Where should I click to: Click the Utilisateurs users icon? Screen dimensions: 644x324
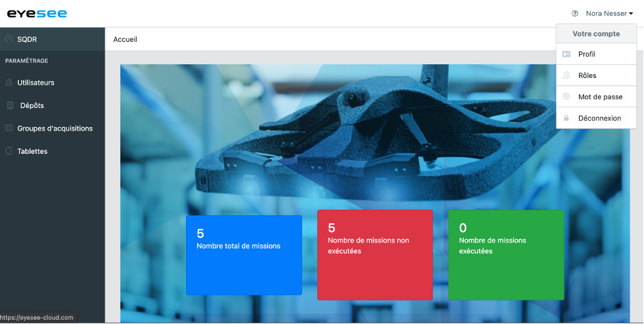click(9, 82)
